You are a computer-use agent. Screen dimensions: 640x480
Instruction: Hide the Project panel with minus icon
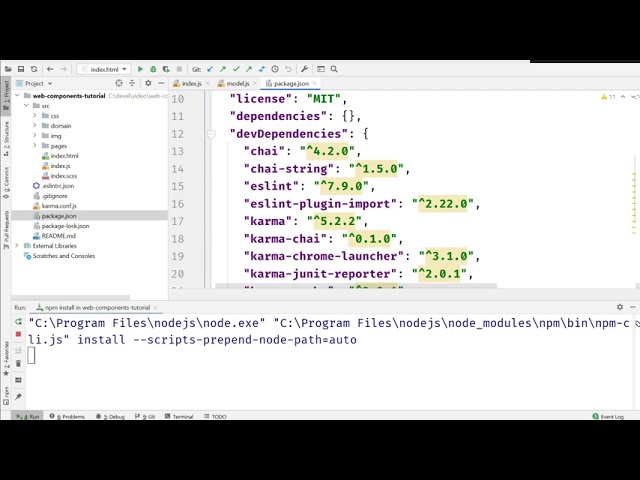tap(161, 83)
